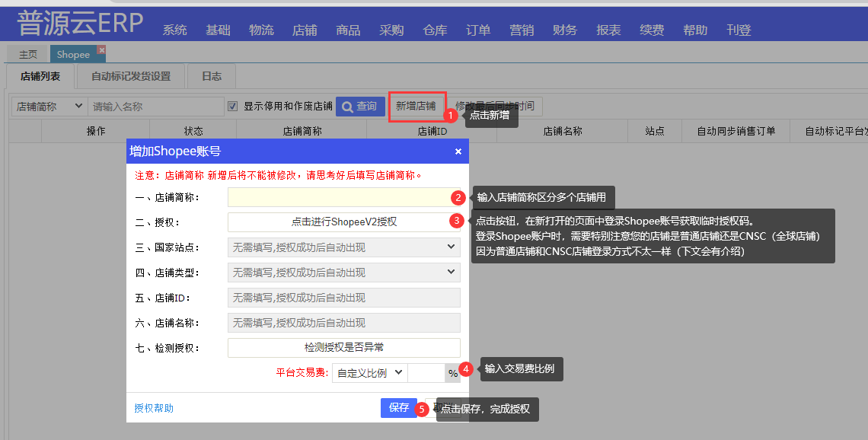868x440 pixels.
Task: Open the 报表 menu
Action: 608,30
